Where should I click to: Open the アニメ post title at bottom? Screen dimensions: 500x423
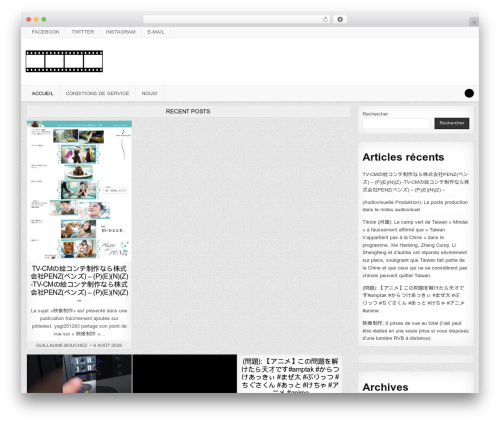point(290,375)
